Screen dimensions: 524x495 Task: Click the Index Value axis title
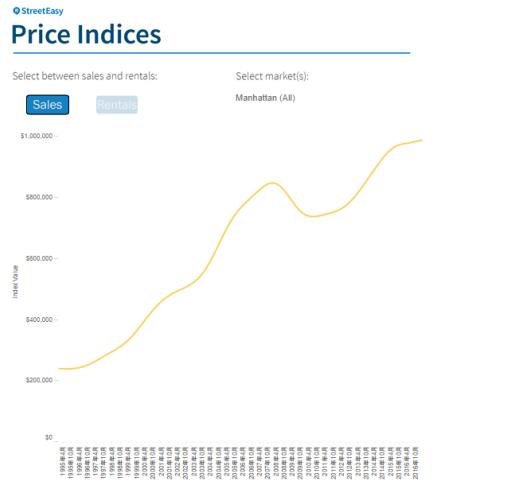[15, 282]
